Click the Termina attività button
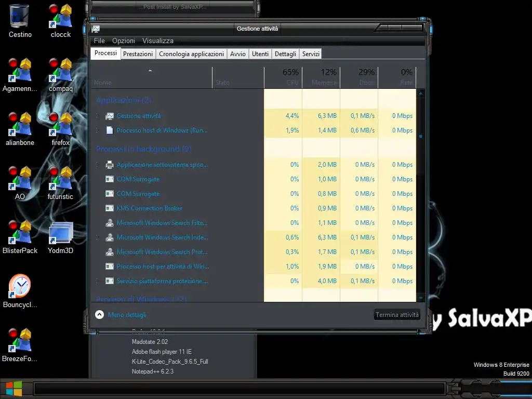This screenshot has width=532, height=399. (x=397, y=315)
